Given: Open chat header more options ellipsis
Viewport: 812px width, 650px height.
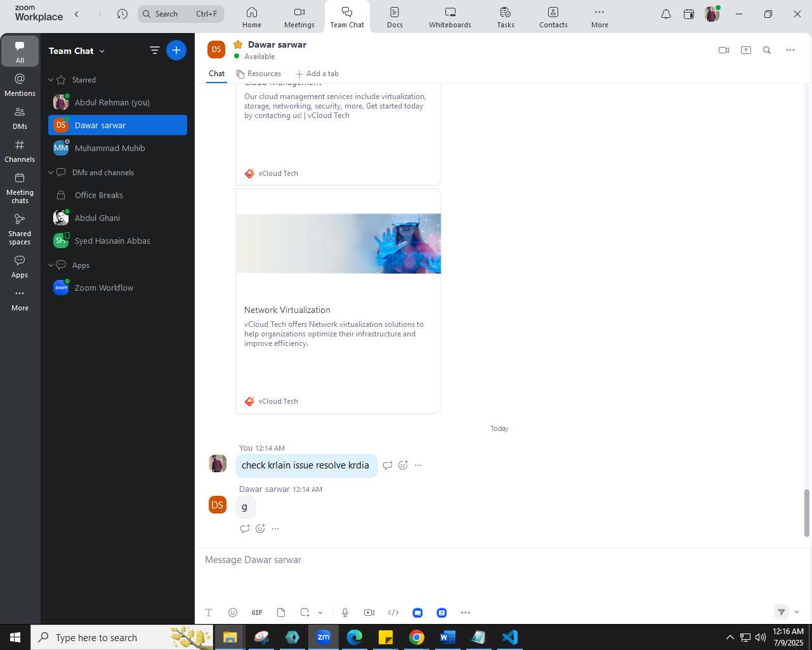Looking at the screenshot, I should click(790, 50).
